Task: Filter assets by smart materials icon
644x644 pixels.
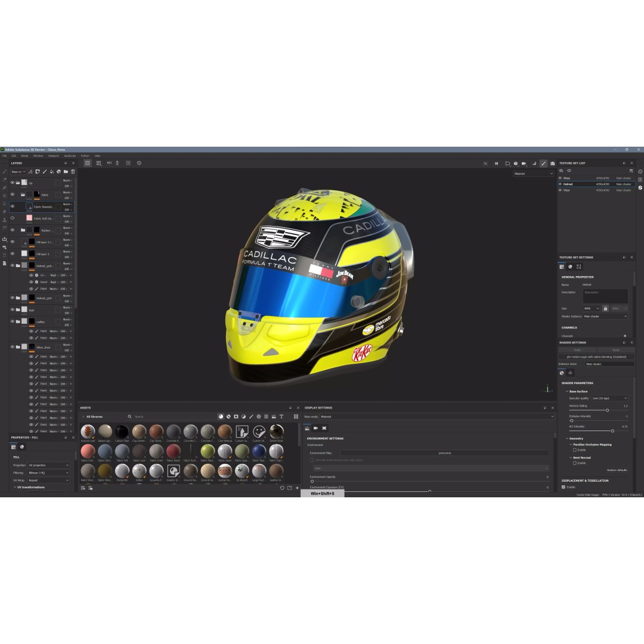Action: 229,416
